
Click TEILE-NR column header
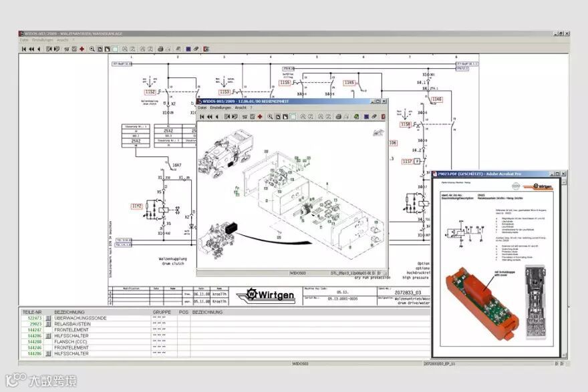click(32, 312)
